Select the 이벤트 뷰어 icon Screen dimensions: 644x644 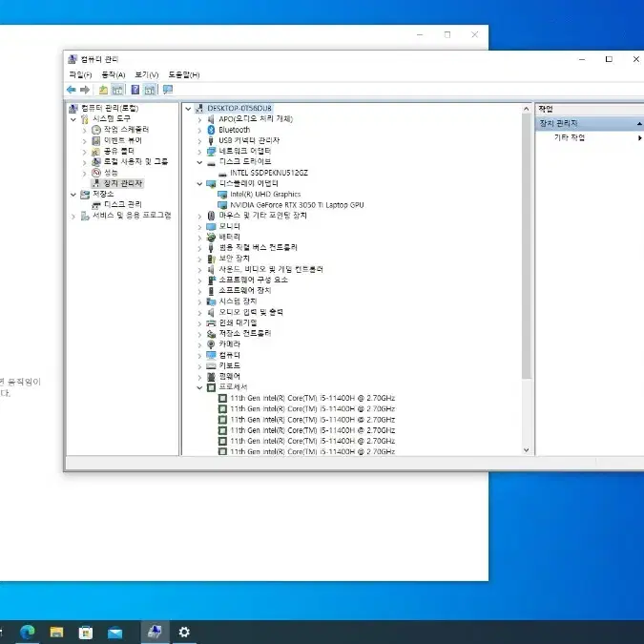pyautogui.click(x=96, y=140)
